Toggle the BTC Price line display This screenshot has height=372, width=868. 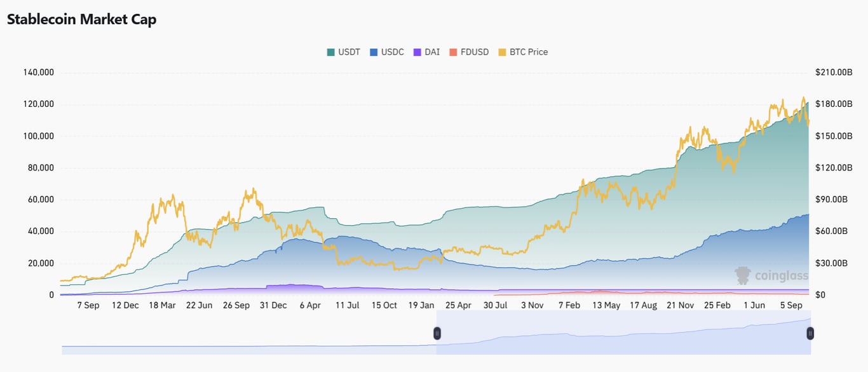click(x=522, y=52)
